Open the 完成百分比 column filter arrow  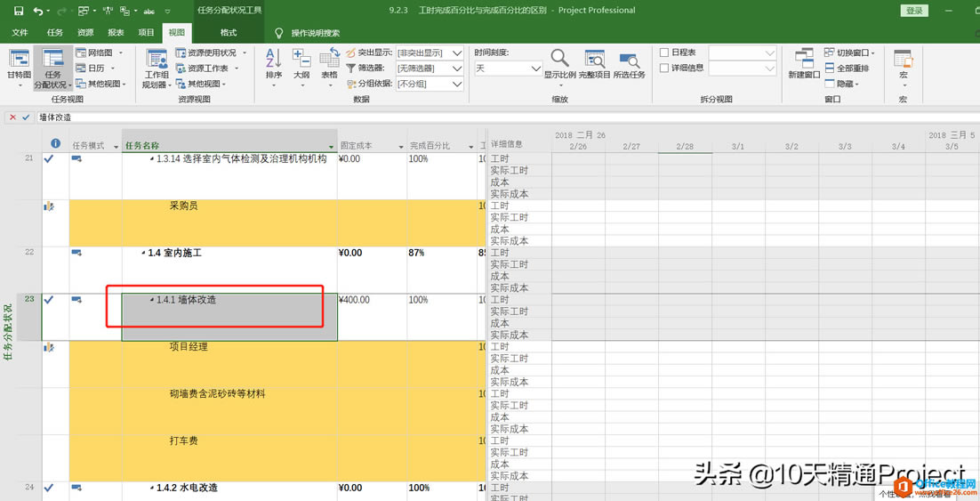pyautogui.click(x=470, y=146)
